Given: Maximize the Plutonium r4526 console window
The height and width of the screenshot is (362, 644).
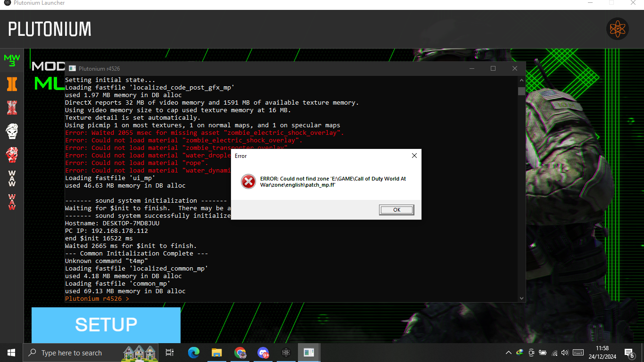Looking at the screenshot, I should 493,68.
